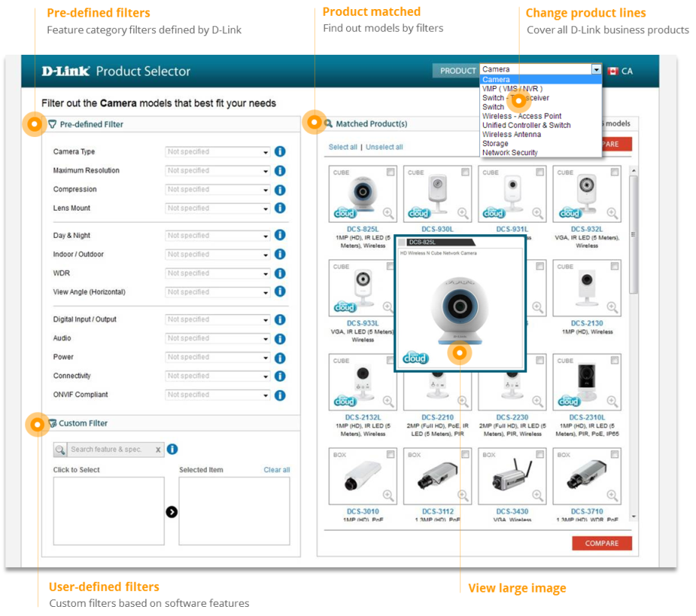Show info for the Connectivity filter
The height and width of the screenshot is (616, 696).
tap(280, 376)
